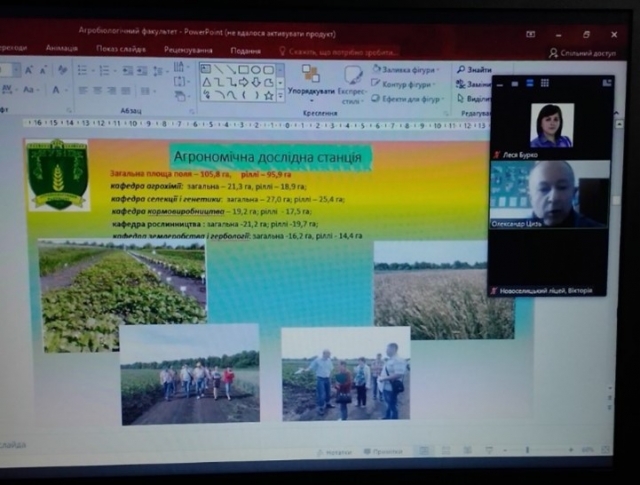Open ribbon display options icon
This screenshot has width=640, height=485.
(x=531, y=34)
